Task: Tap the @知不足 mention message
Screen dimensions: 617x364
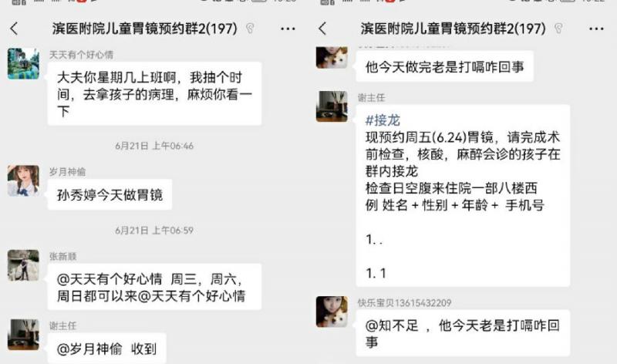Action: (x=463, y=333)
